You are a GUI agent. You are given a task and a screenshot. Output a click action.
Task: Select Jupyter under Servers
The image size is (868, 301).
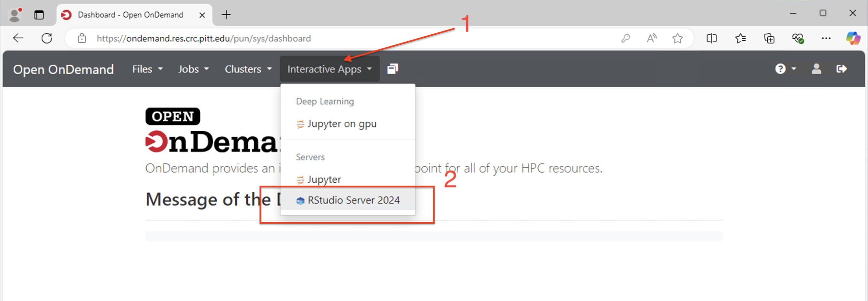pos(348,179)
